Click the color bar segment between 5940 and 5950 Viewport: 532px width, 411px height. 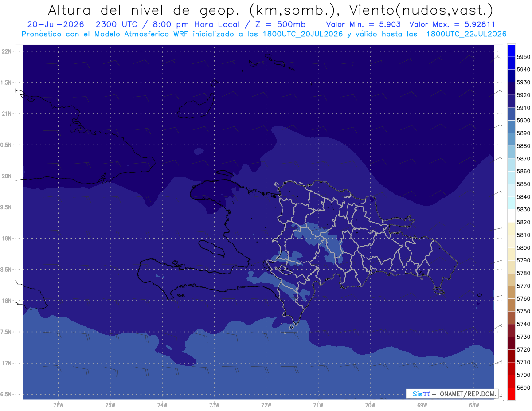[511, 63]
